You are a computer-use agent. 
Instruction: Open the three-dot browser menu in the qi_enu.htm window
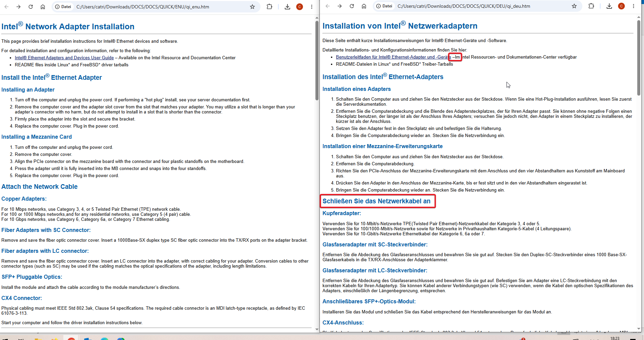[x=312, y=7]
